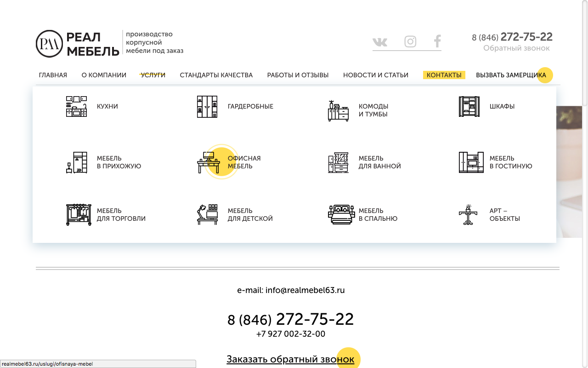Click the retail furniture (ДЛЯ ТОРГОВЛИ) icon
Screen dimensions: 588x368
click(79, 215)
